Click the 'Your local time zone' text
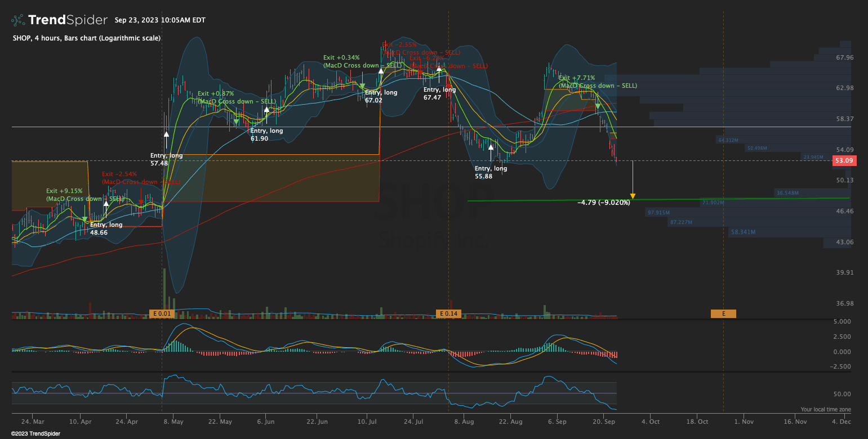This screenshot has height=439, width=868. pyautogui.click(x=826, y=409)
